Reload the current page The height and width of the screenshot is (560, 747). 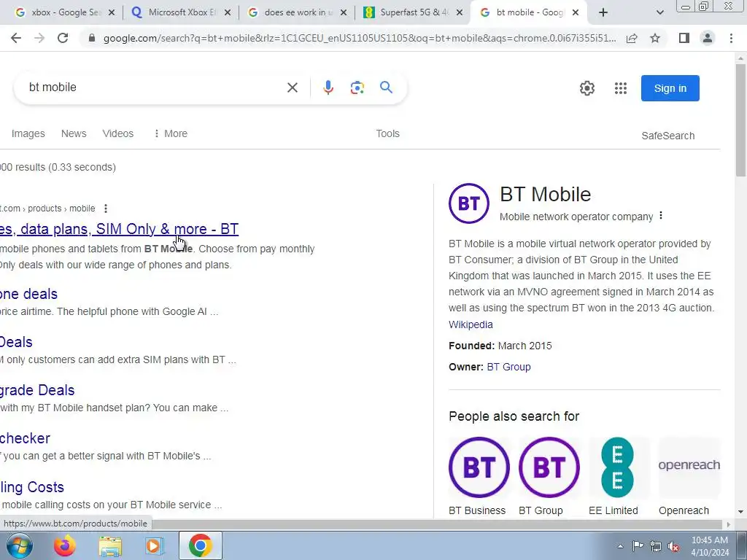(x=63, y=38)
